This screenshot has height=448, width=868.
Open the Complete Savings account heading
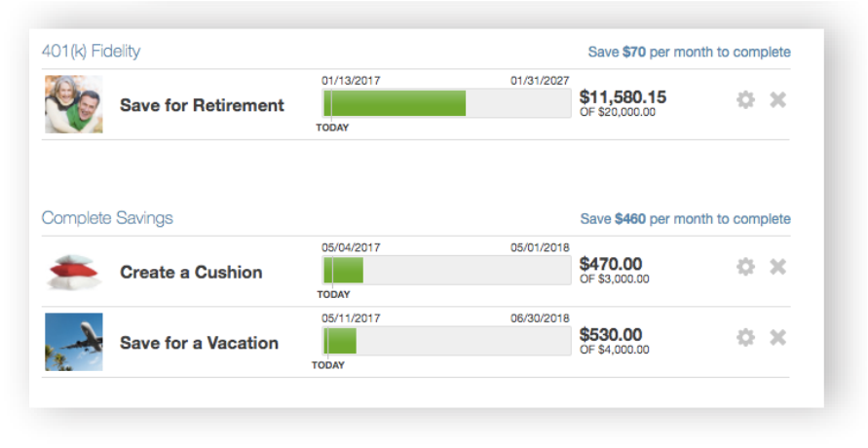point(107,218)
